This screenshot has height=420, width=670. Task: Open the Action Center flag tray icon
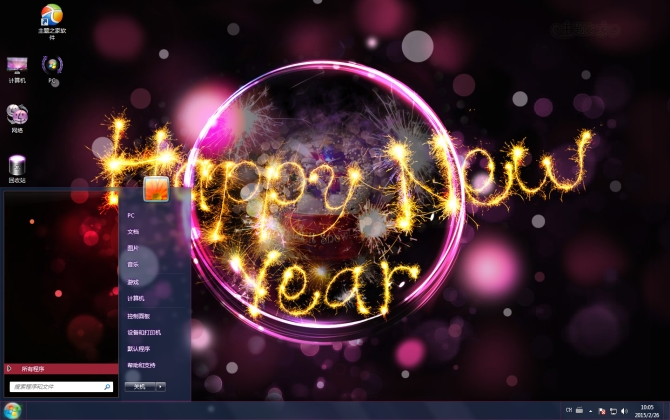tap(601, 411)
